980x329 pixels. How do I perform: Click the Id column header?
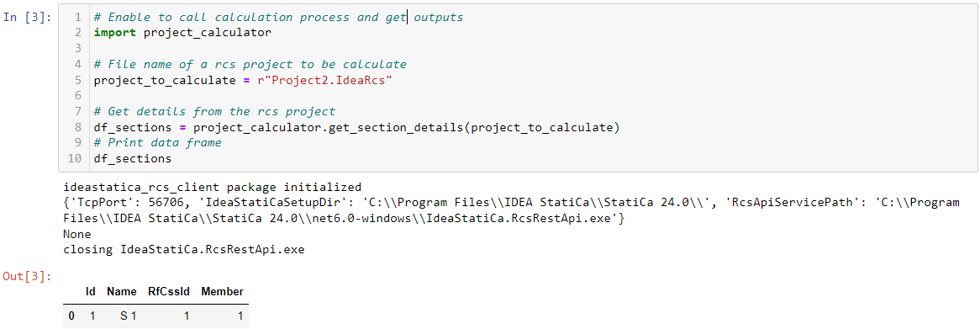pos(91,291)
